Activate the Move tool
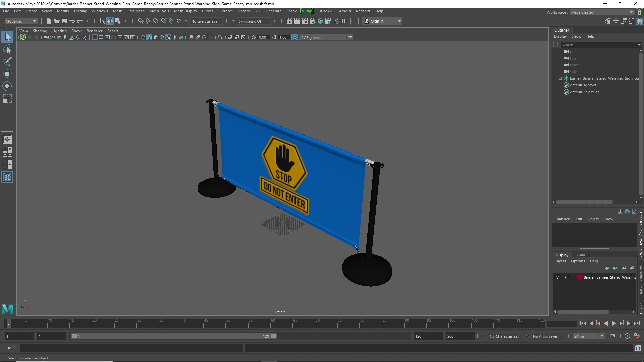 (7, 74)
